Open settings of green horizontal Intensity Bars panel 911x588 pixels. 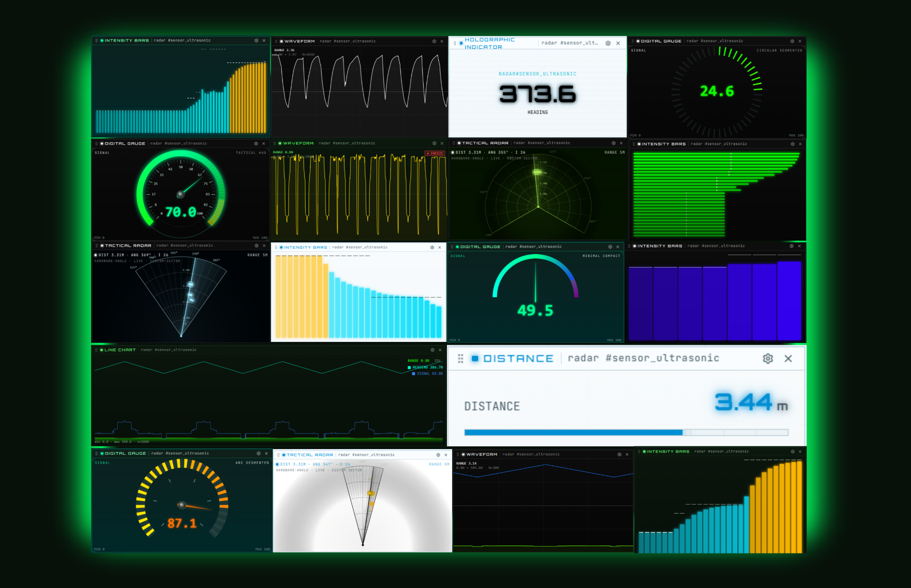coord(792,144)
